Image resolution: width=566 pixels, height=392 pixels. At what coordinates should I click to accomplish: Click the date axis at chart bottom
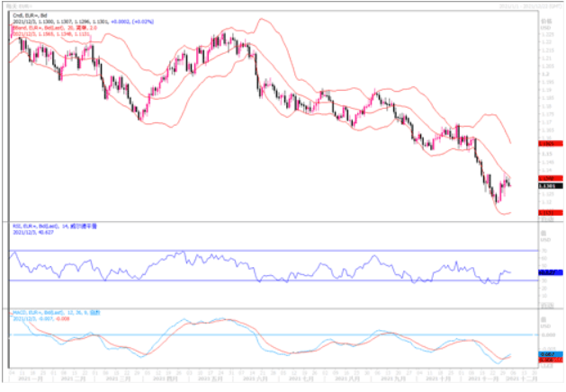tap(270, 378)
